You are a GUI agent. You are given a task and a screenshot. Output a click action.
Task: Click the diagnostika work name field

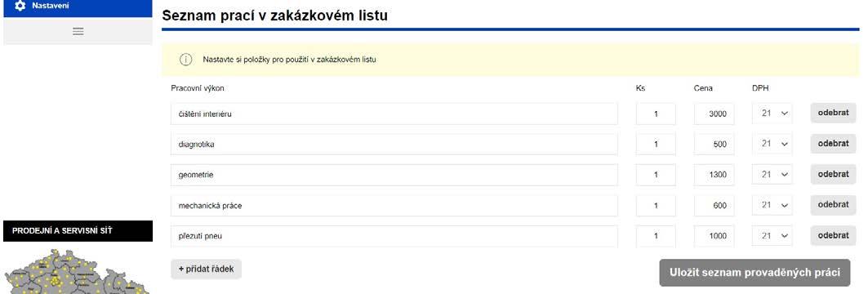394,144
